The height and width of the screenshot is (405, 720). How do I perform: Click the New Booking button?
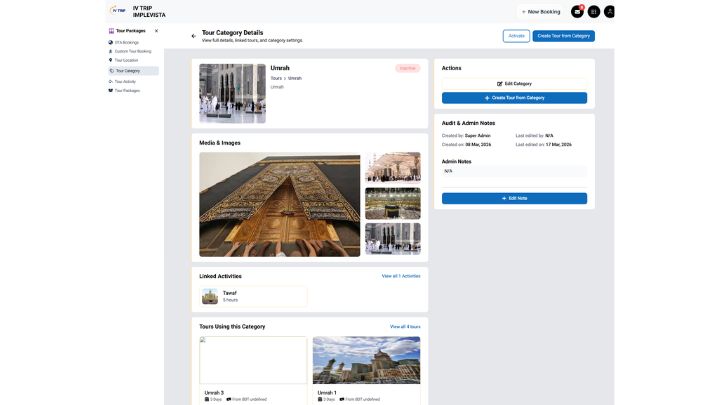(x=541, y=12)
